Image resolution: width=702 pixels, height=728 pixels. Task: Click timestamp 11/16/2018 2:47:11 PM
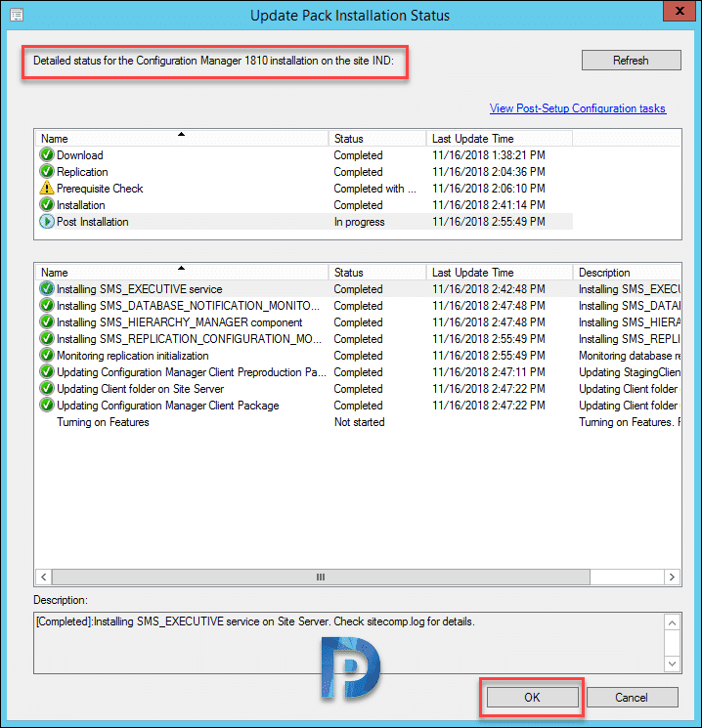point(488,372)
